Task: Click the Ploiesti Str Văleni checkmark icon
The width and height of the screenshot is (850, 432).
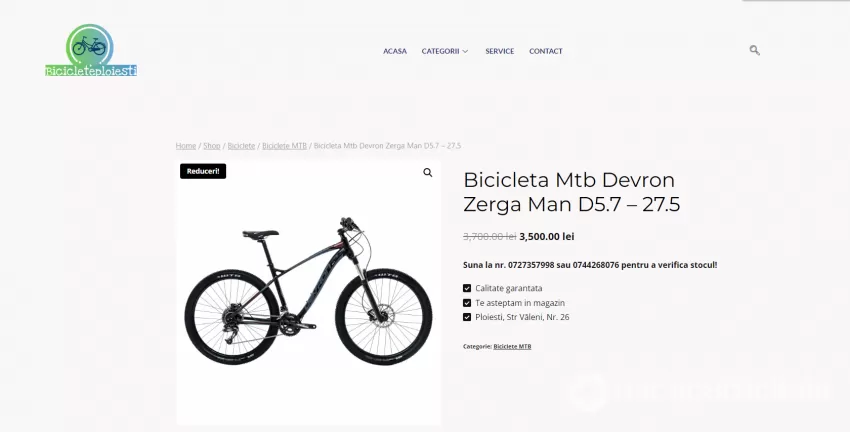Action: 467,317
